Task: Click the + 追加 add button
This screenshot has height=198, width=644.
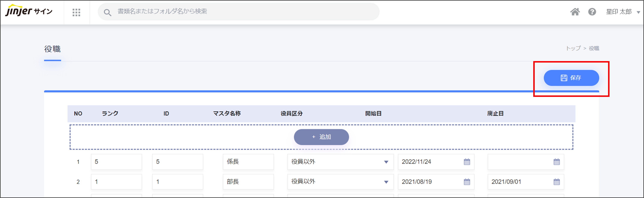Action: [321, 137]
